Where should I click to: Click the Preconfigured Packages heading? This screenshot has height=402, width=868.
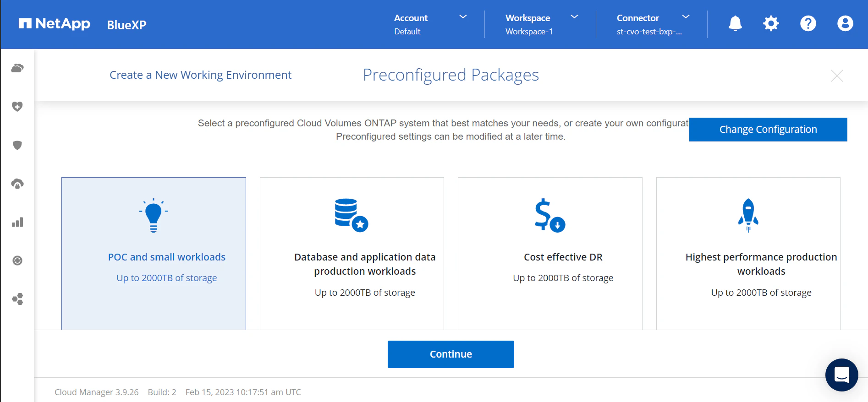point(451,75)
